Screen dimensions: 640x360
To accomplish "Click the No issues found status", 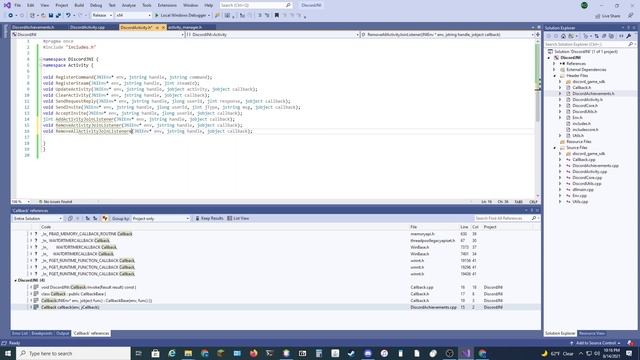I will [55, 202].
